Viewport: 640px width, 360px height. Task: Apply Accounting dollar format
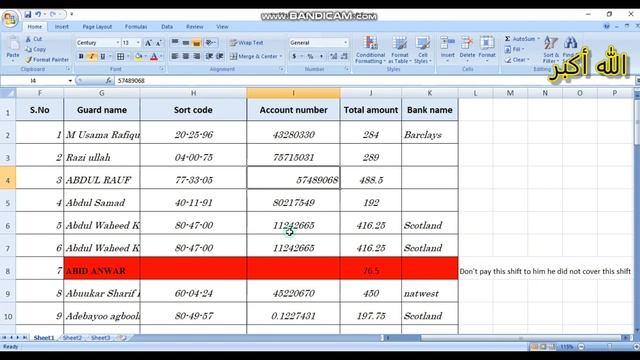tap(294, 56)
